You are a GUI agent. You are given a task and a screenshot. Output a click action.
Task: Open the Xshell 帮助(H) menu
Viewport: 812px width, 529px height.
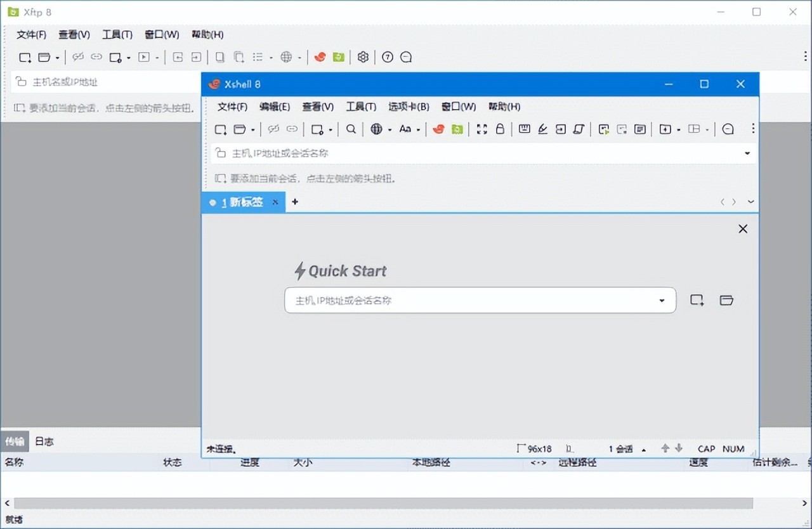[x=504, y=107]
